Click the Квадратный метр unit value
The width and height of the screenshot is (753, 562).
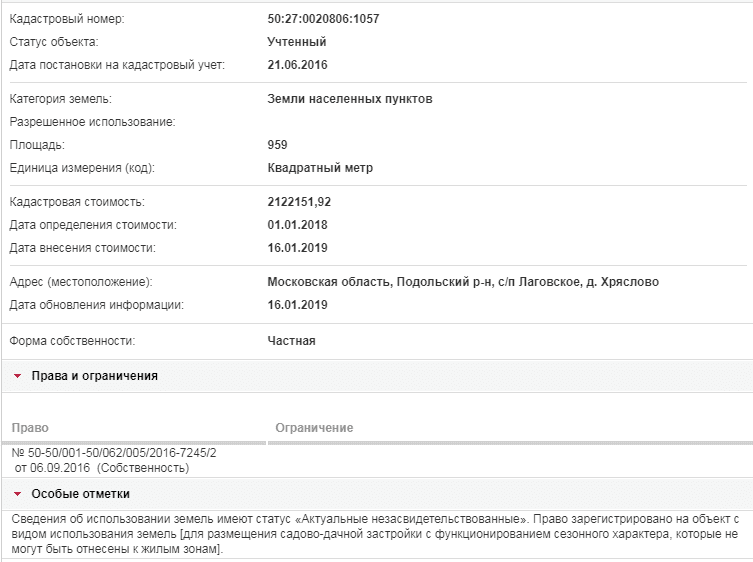pyautogui.click(x=320, y=168)
